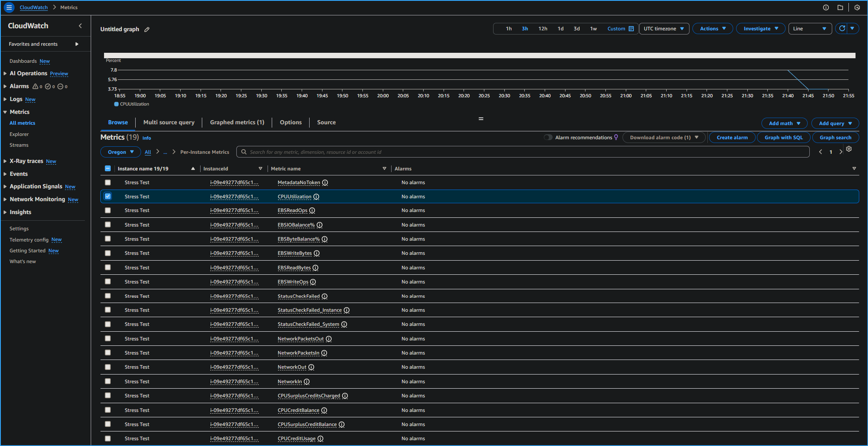Click the Create alarm button
Screen dimensions: 868x446
[x=732, y=137]
